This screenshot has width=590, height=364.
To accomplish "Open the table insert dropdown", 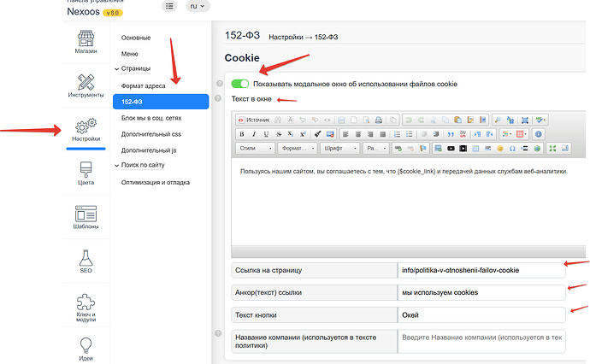I will [x=522, y=134].
